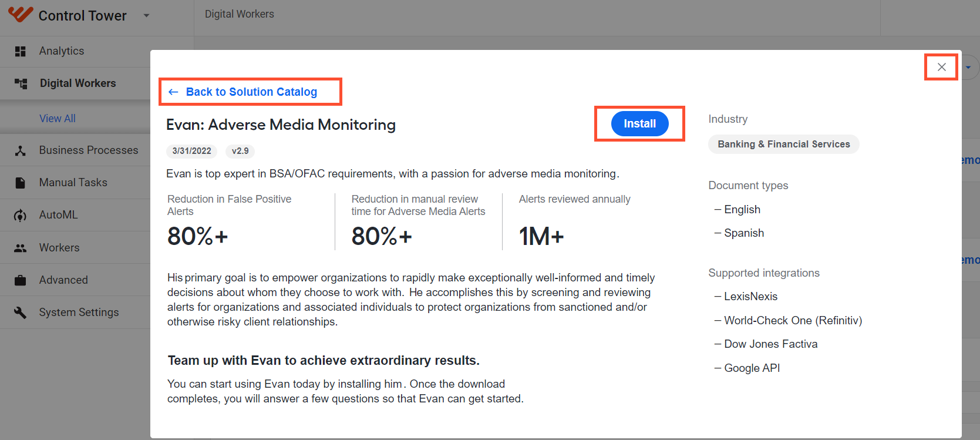Click the Dow Jones Factiva entry
The width and height of the screenshot is (980, 440).
coord(771,344)
